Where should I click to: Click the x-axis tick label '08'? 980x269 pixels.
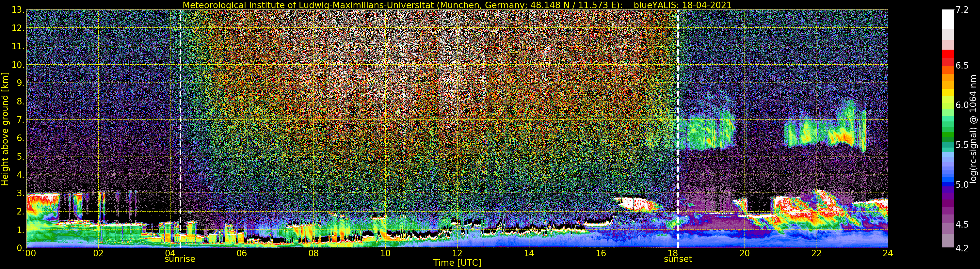(313, 253)
